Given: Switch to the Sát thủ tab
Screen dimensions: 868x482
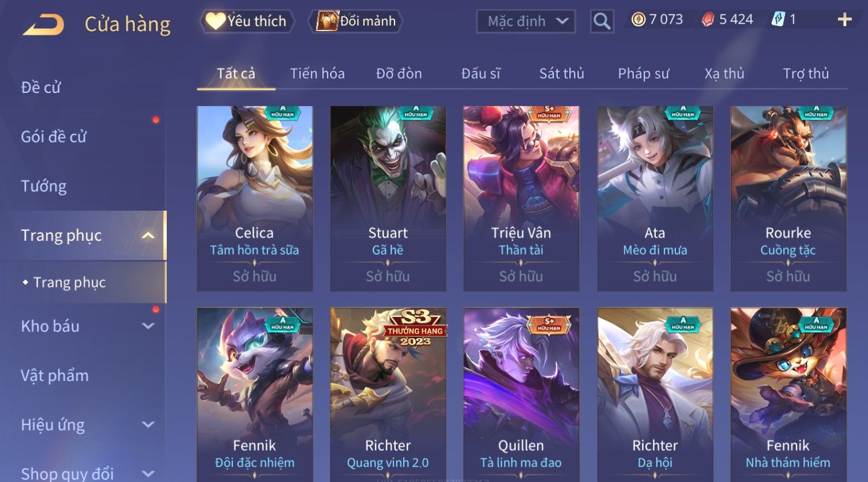Looking at the screenshot, I should pos(561,73).
